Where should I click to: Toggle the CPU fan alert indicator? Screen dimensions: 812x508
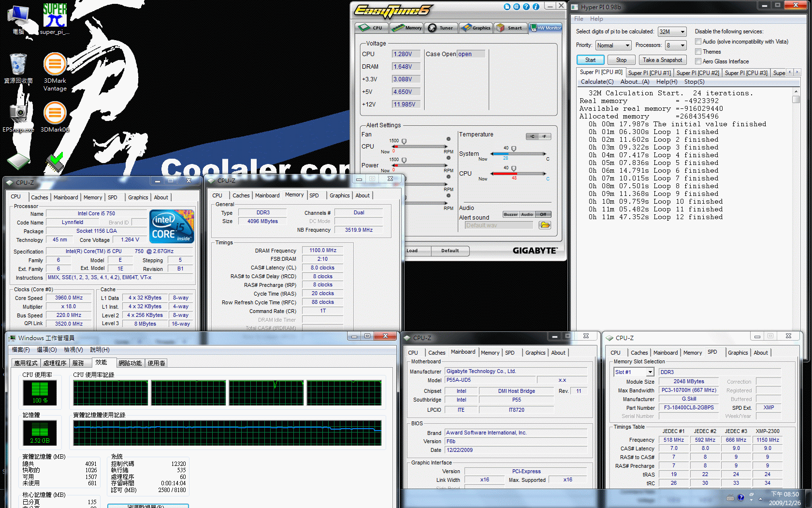(449, 139)
